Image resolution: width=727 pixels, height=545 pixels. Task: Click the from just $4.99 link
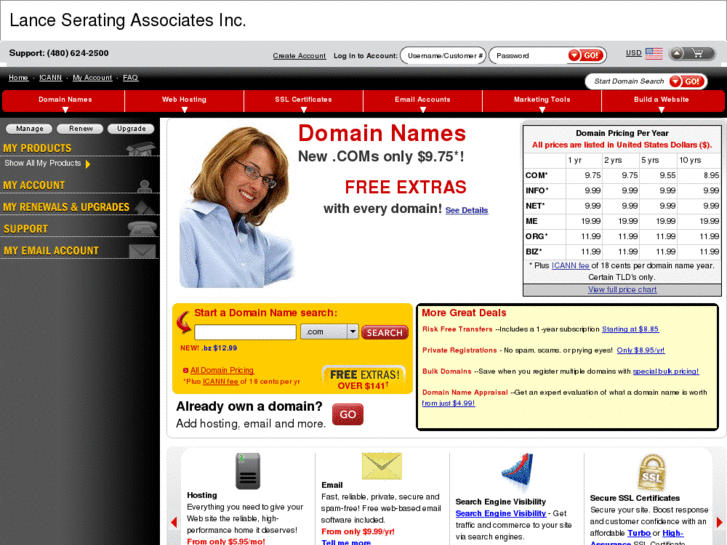[448, 403]
